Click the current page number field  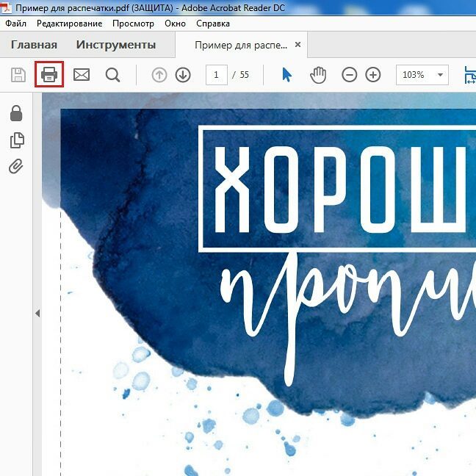point(217,75)
